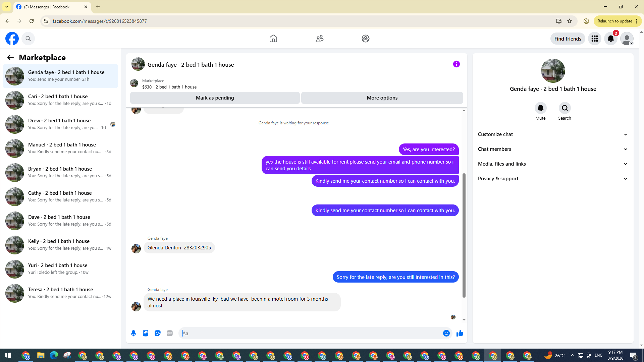Click the message scrollbar thumb
644x362 pixels.
pos(464,235)
